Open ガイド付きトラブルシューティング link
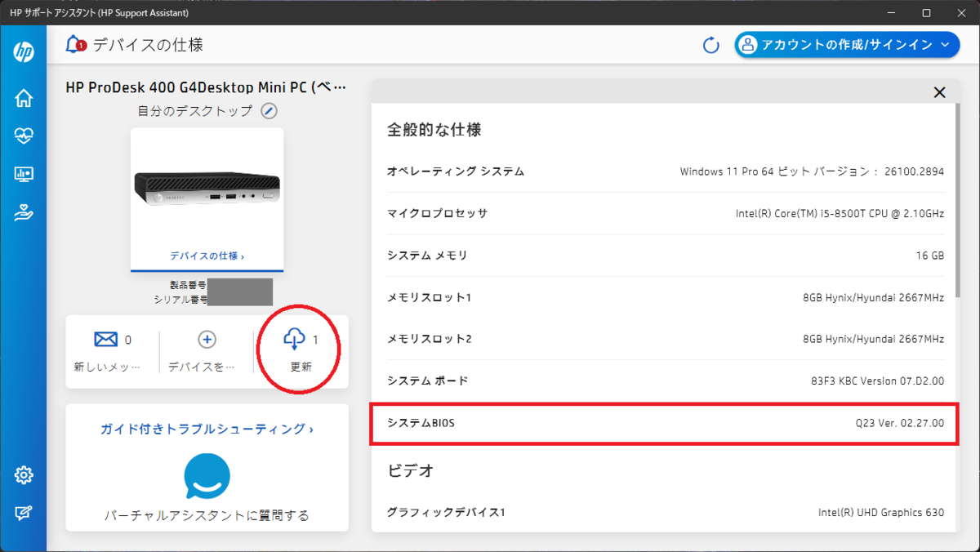The image size is (980, 552). pos(207,429)
